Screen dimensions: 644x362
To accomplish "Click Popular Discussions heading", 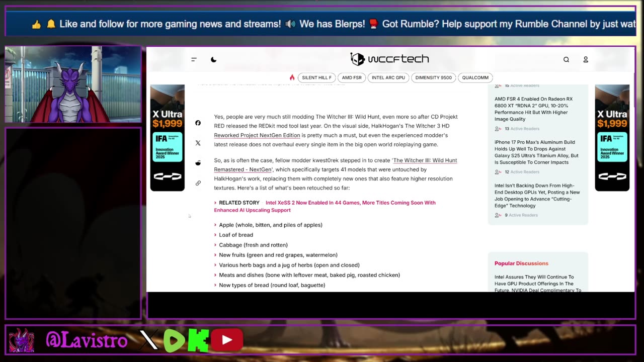I will 521,263.
